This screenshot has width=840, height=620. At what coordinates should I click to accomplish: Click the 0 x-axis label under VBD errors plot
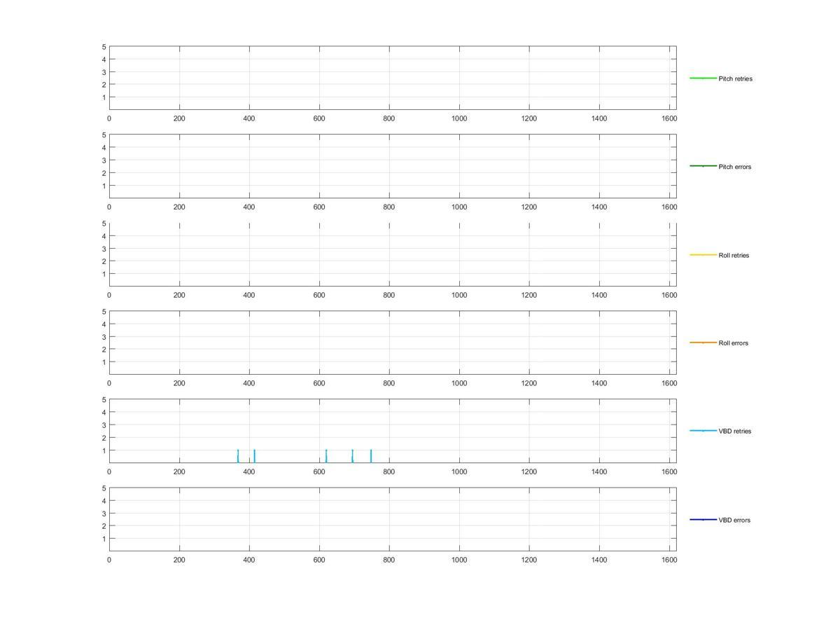click(109, 560)
